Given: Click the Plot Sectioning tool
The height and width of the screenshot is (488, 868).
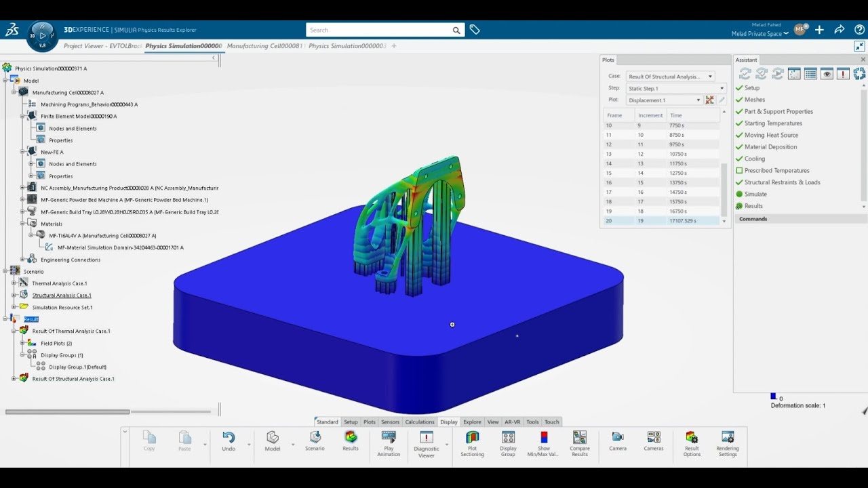Looking at the screenshot, I should pos(473,444).
